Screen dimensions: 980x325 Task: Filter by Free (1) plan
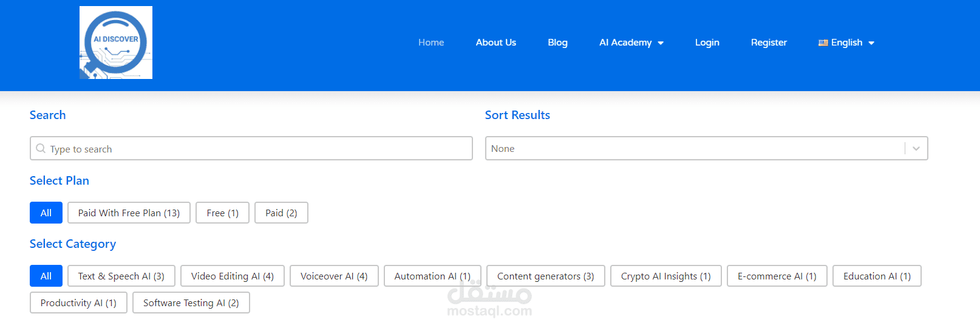point(222,213)
